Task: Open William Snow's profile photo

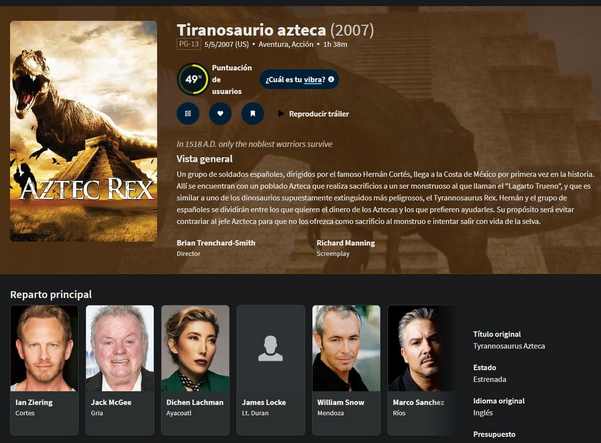Action: [346, 348]
